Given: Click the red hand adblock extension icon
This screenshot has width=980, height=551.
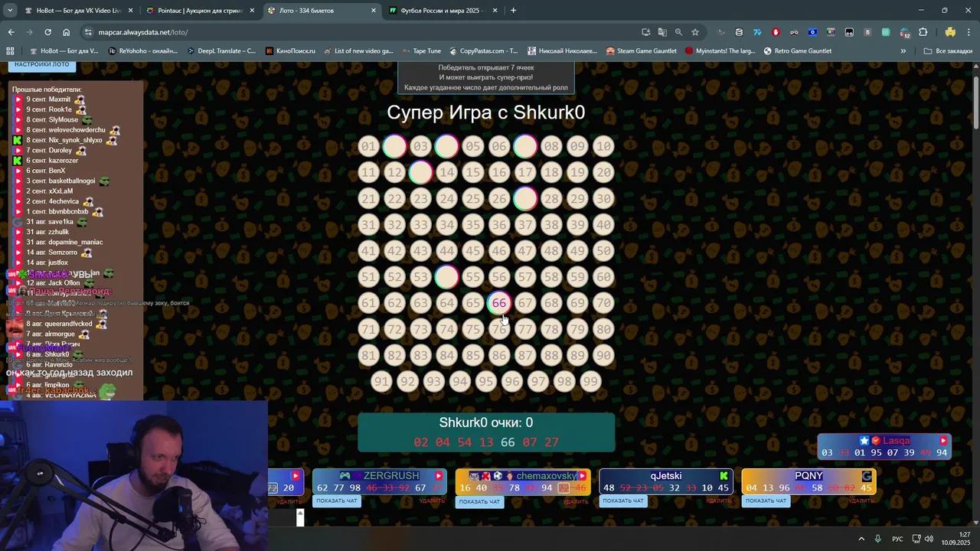Looking at the screenshot, I should coord(776,32).
